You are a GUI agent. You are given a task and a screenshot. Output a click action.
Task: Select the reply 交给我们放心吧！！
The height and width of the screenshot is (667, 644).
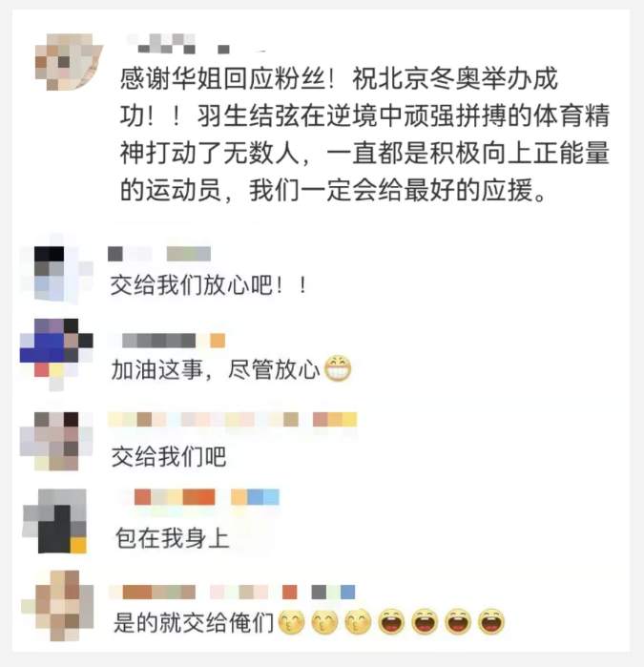208,285
